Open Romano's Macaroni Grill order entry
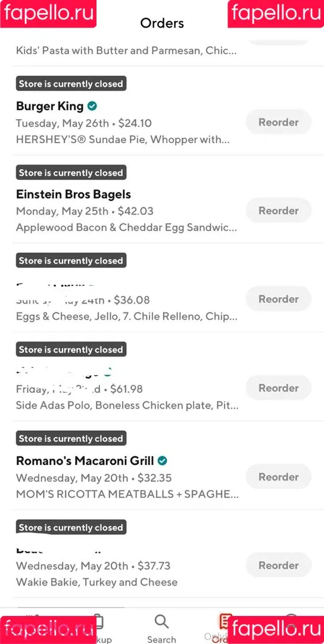 [x=162, y=465]
